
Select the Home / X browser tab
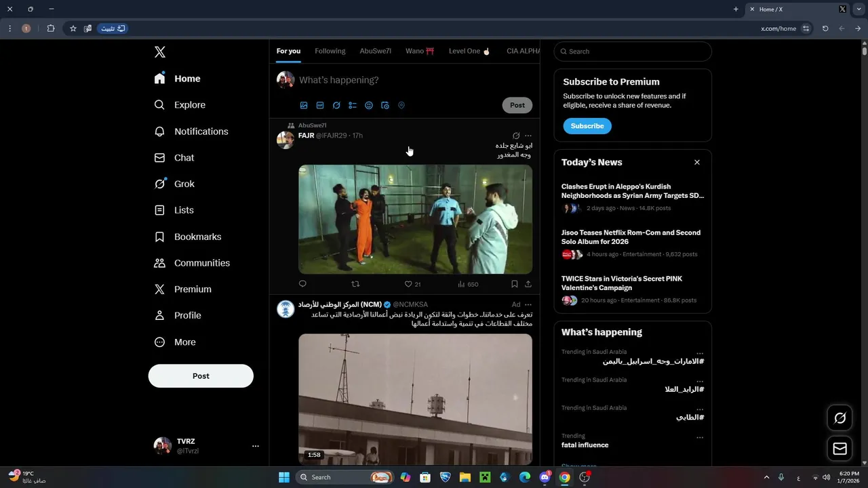[798, 9]
